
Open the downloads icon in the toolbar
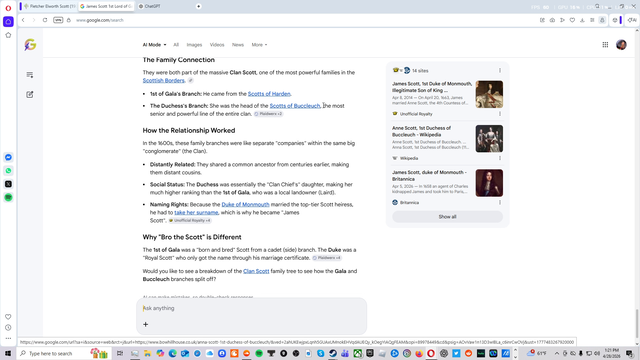582,20
